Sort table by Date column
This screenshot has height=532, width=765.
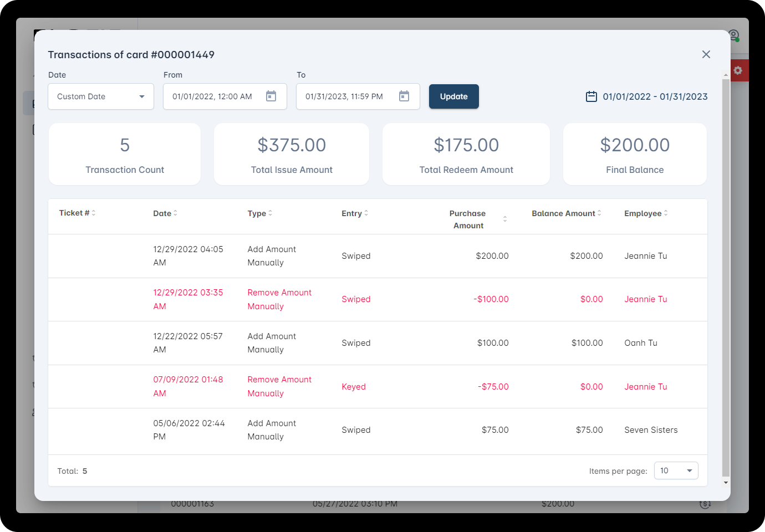pos(165,213)
